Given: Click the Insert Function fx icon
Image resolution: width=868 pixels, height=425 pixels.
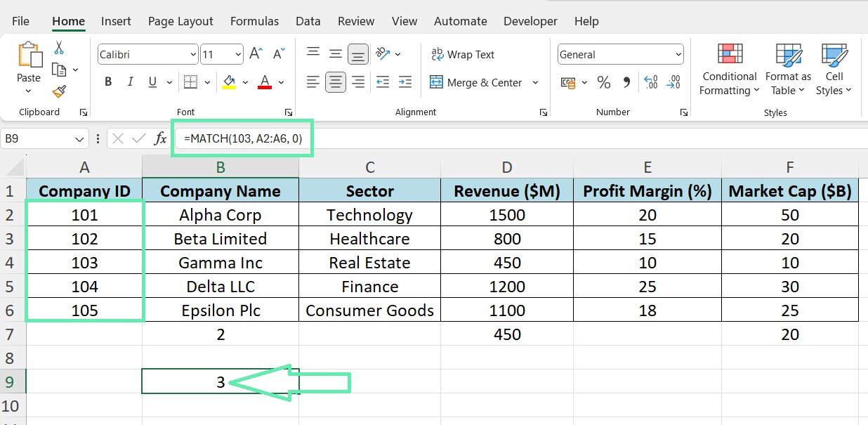Looking at the screenshot, I should point(161,138).
